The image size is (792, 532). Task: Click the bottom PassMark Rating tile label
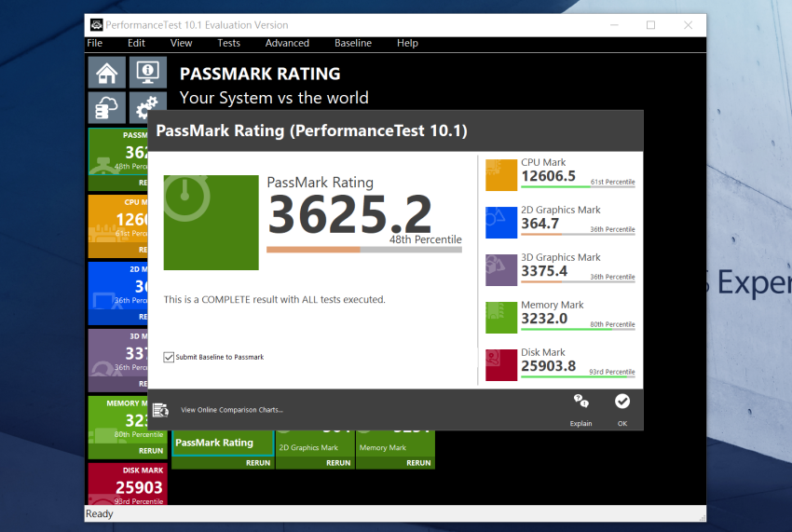pyautogui.click(x=214, y=443)
